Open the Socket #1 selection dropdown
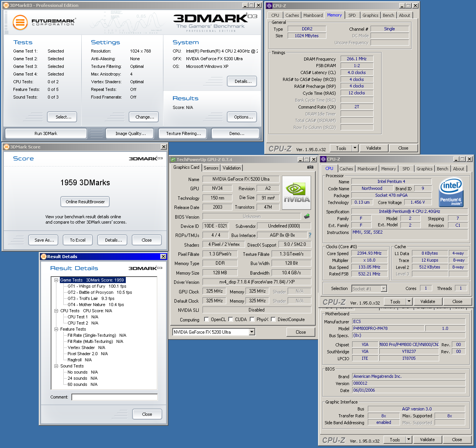Screen dimensions: 476x448 tap(384, 288)
